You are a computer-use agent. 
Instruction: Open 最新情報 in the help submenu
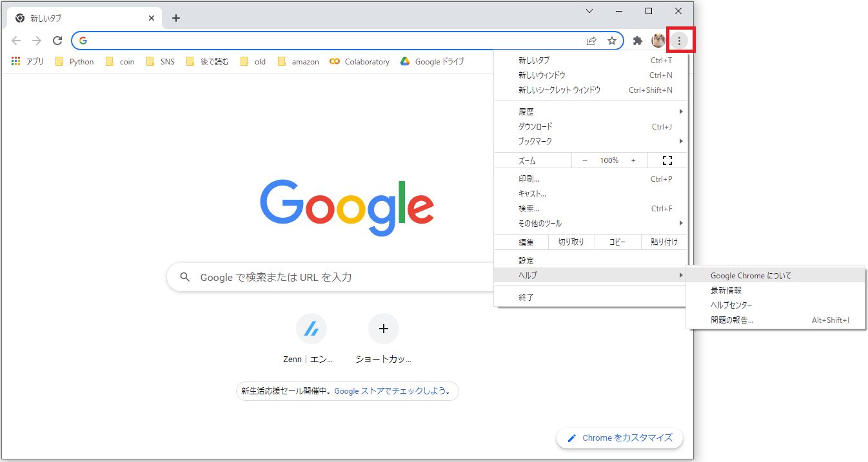(776, 291)
